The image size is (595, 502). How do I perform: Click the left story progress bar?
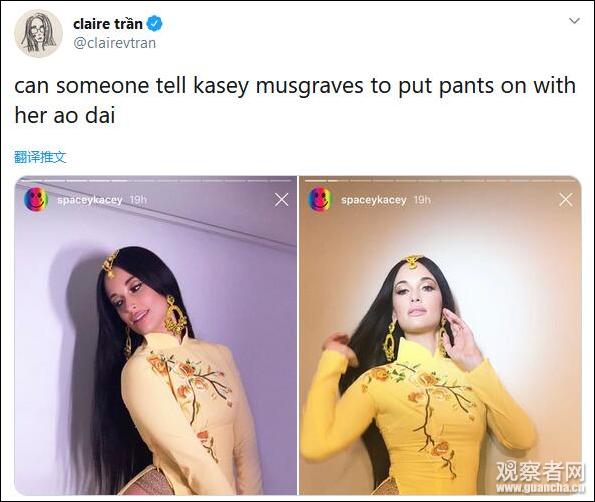pos(156,181)
